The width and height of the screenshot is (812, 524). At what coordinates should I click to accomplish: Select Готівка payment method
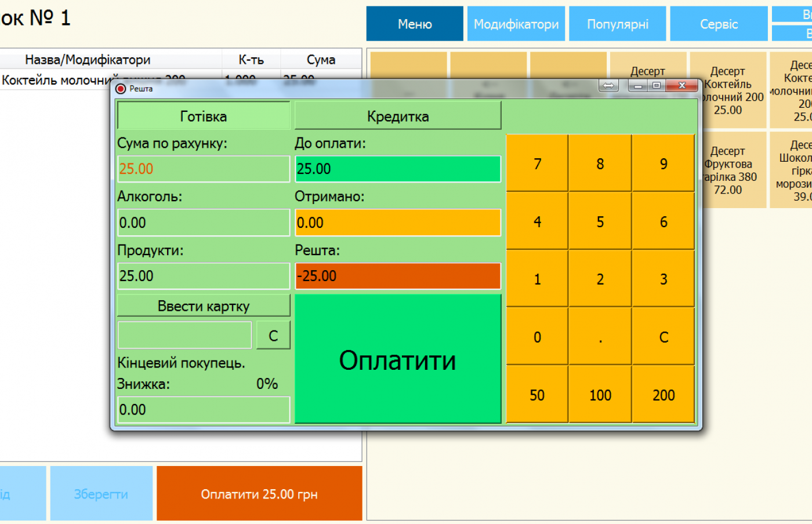(203, 116)
